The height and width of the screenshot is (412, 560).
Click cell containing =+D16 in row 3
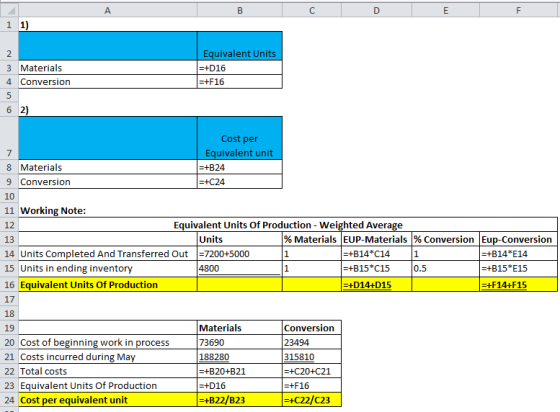[x=240, y=68]
